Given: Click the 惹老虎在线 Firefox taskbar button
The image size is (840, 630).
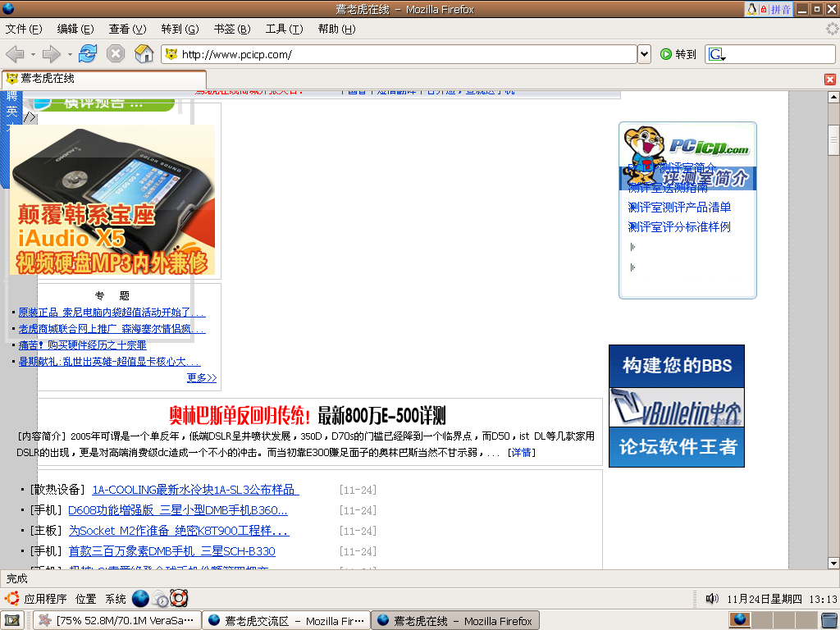Looking at the screenshot, I should pyautogui.click(x=455, y=620).
